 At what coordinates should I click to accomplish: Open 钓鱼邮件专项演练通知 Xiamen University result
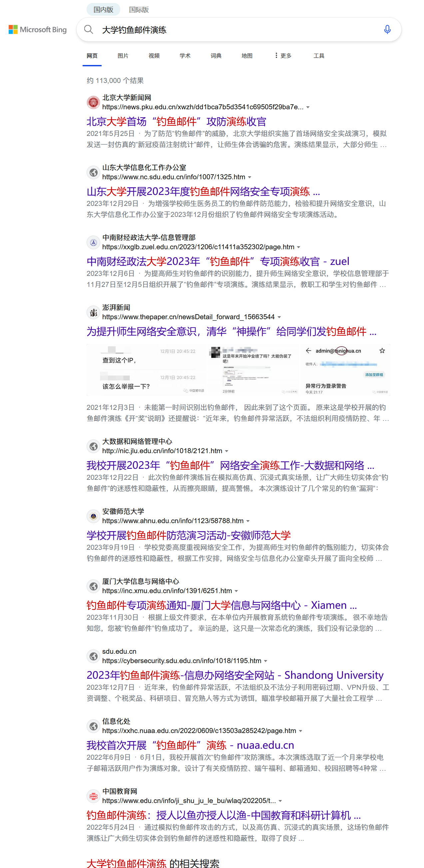221,605
